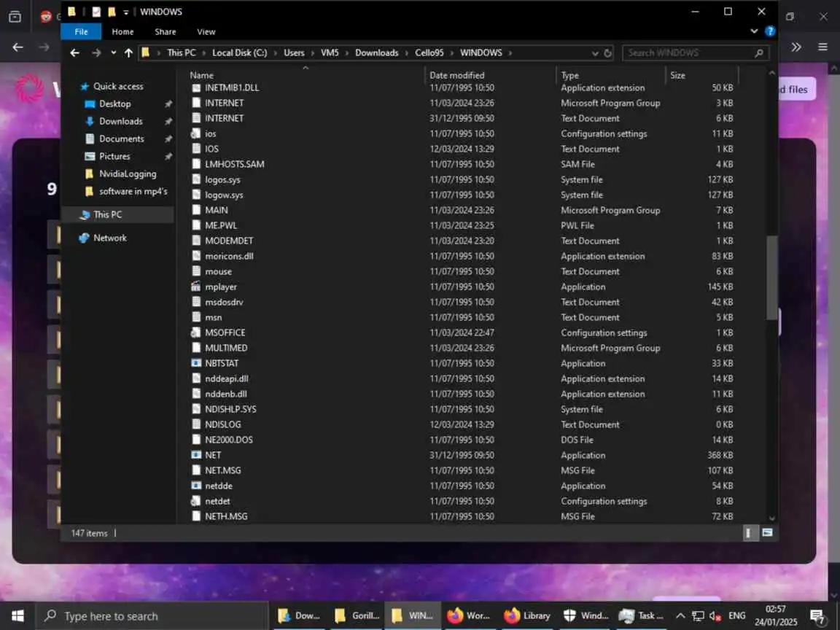Select the NBTSTAT application icon
840x630 pixels.
[196, 363]
